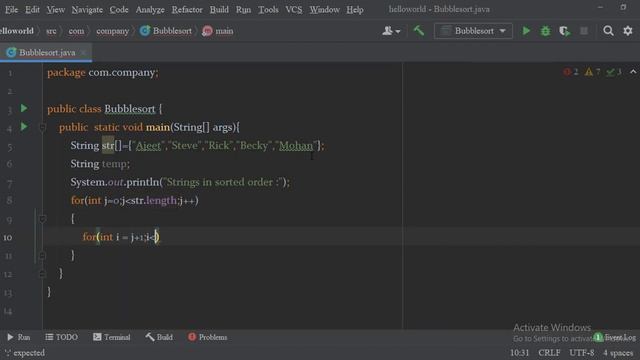This screenshot has width=640, height=360.
Task: Click the com breadcrumb
Action: (x=76, y=31)
